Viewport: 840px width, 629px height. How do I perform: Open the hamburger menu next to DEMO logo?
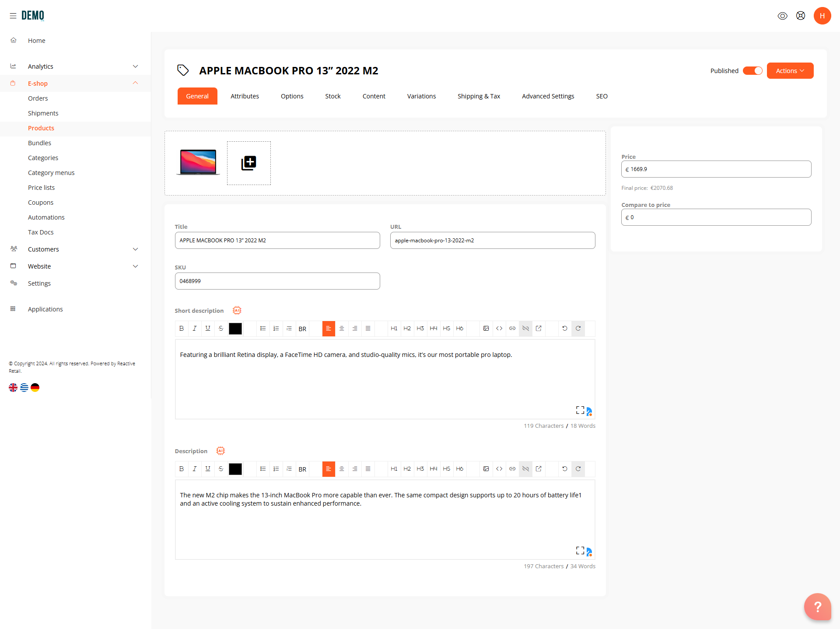click(x=13, y=16)
